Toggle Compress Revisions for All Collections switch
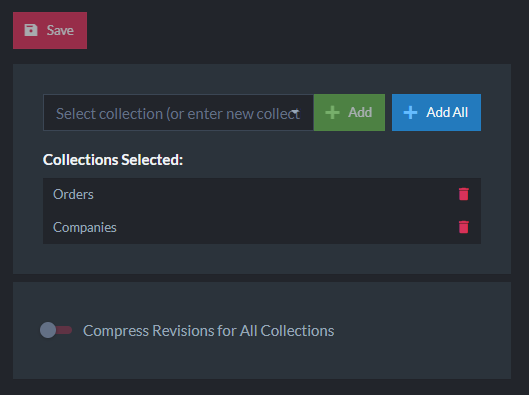The height and width of the screenshot is (395, 529). click(x=56, y=330)
